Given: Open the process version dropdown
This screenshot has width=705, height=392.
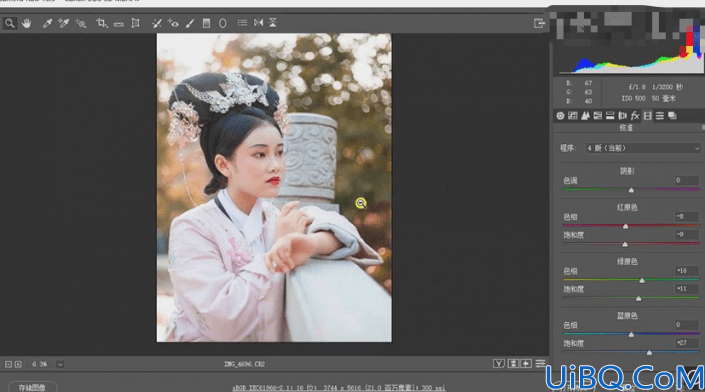Looking at the screenshot, I should pyautogui.click(x=643, y=148).
